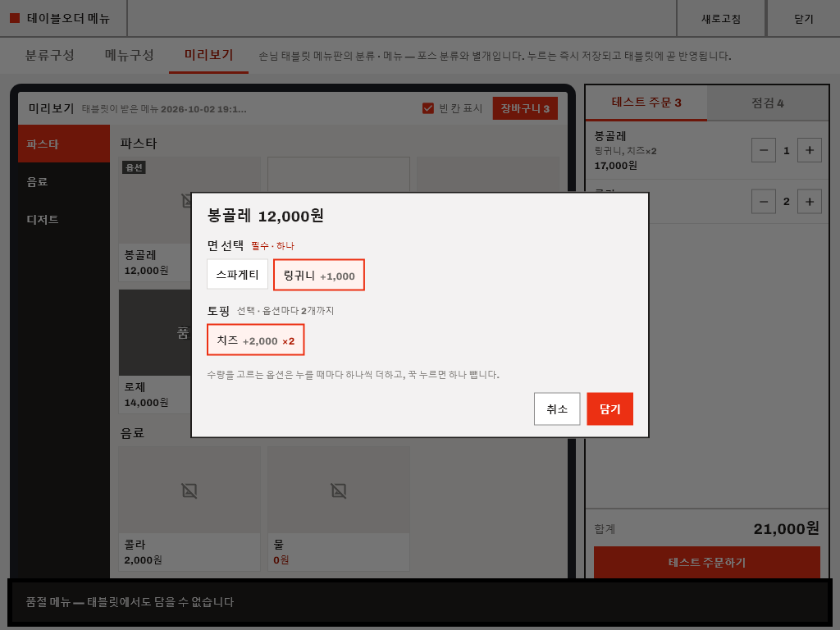
Task: Open the 장바구니 3 cart button
Action: [525, 108]
